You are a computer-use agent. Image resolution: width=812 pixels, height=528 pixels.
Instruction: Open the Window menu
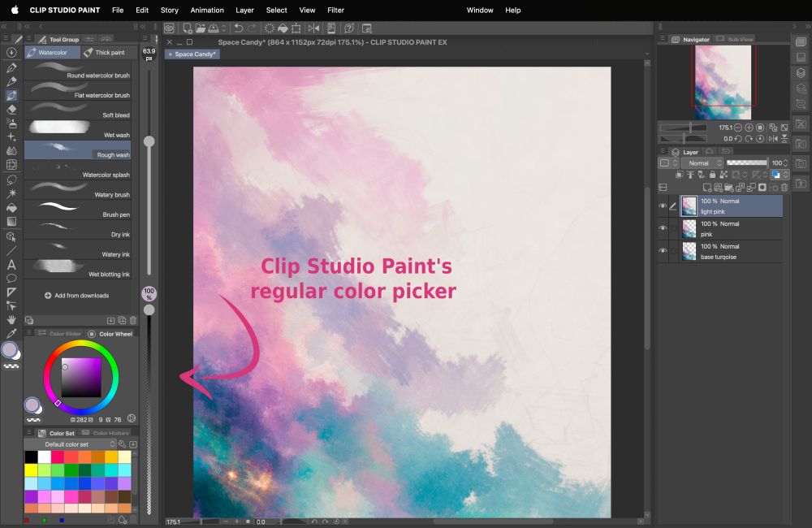coord(480,10)
